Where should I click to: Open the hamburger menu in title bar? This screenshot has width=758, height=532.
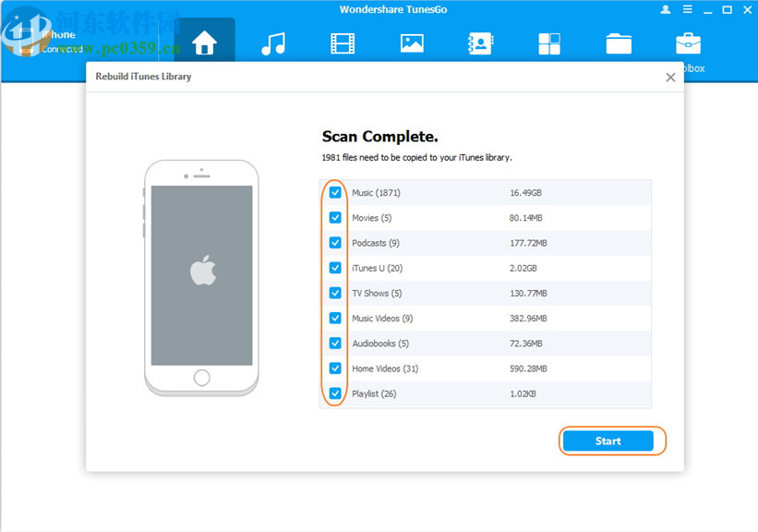coord(688,9)
